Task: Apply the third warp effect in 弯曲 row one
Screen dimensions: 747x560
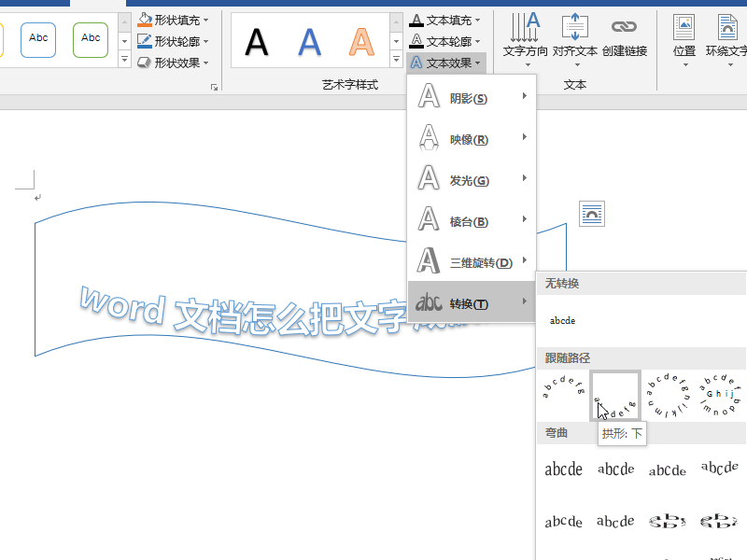Action: (x=668, y=469)
